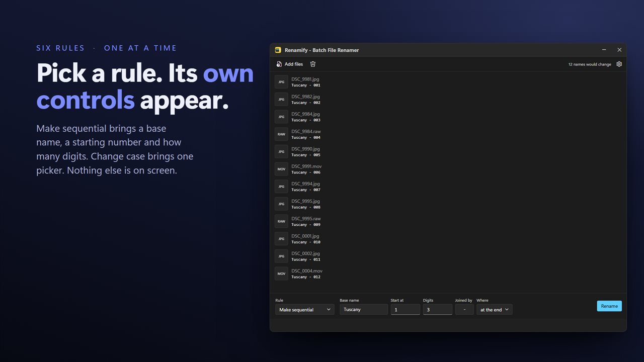Select the JPG icon next to DSC_9994.jpg

(281, 187)
